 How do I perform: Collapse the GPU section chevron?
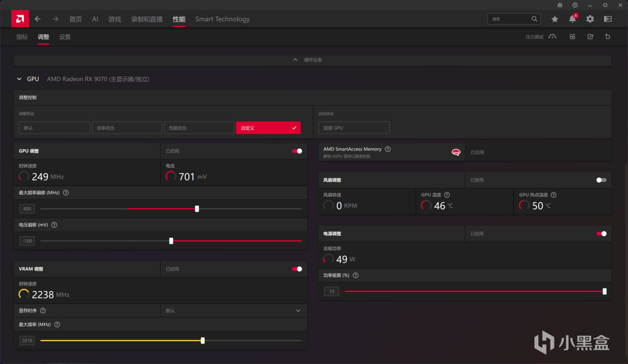coord(19,79)
